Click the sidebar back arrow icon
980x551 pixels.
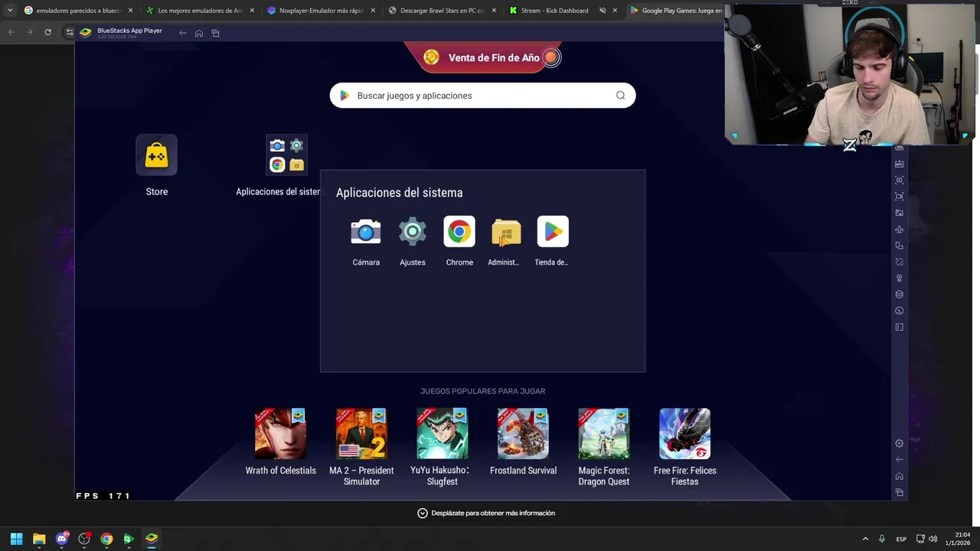click(x=900, y=460)
